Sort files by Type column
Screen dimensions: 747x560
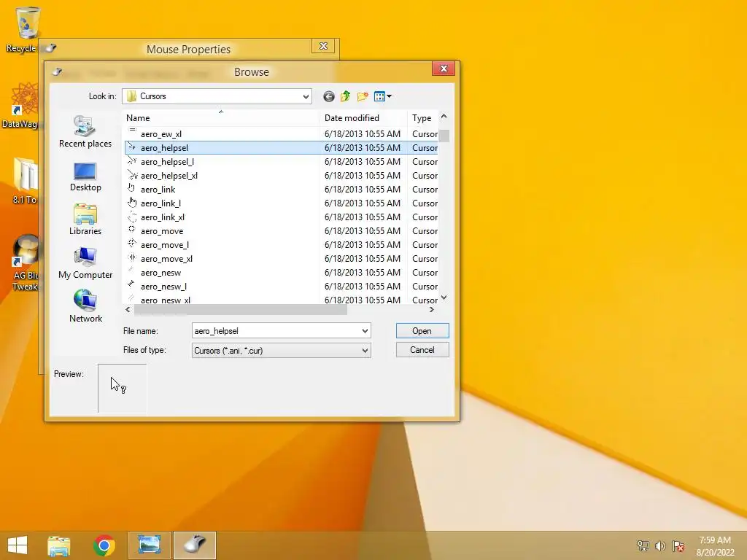point(422,118)
